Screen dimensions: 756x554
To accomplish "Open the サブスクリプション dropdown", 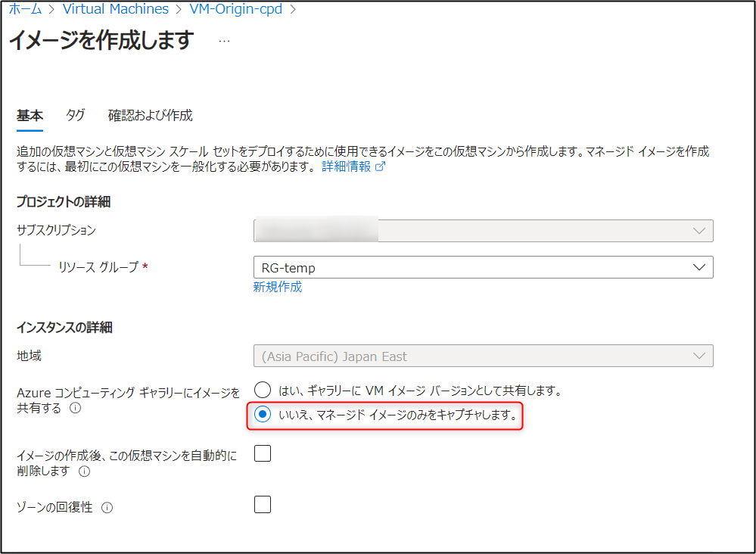I will pyautogui.click(x=483, y=231).
